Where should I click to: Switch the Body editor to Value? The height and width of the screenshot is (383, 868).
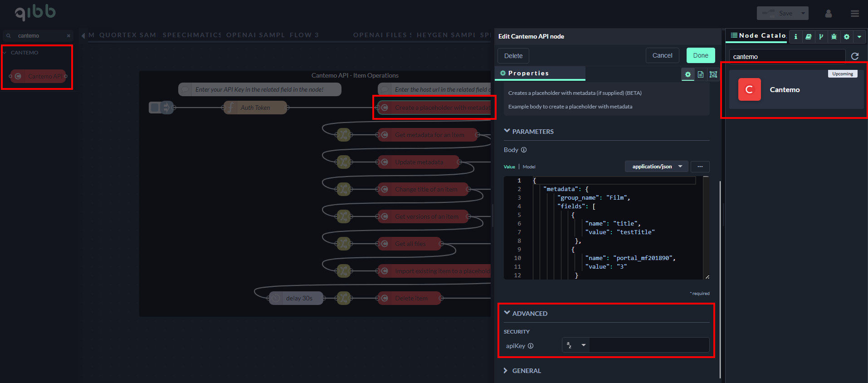tap(509, 167)
